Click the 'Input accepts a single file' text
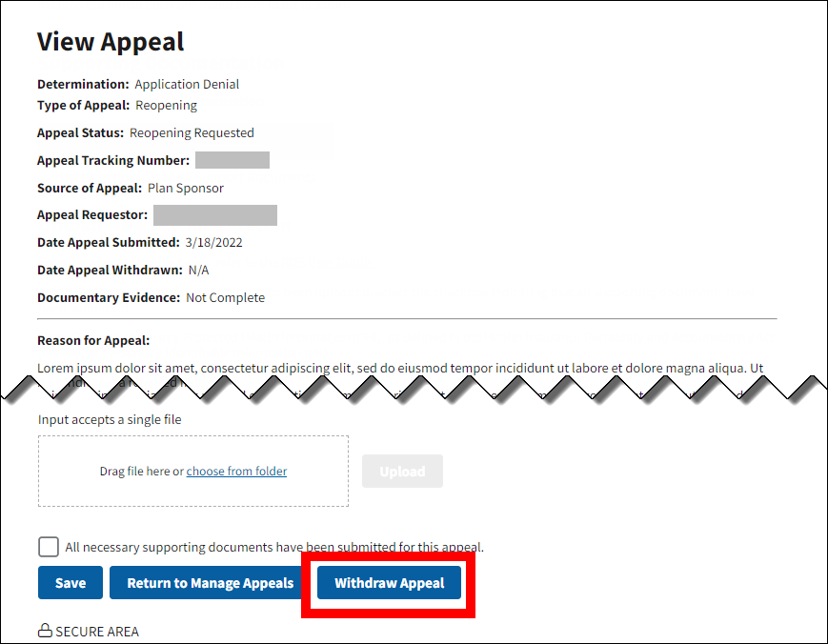The width and height of the screenshot is (828, 644). click(x=110, y=419)
